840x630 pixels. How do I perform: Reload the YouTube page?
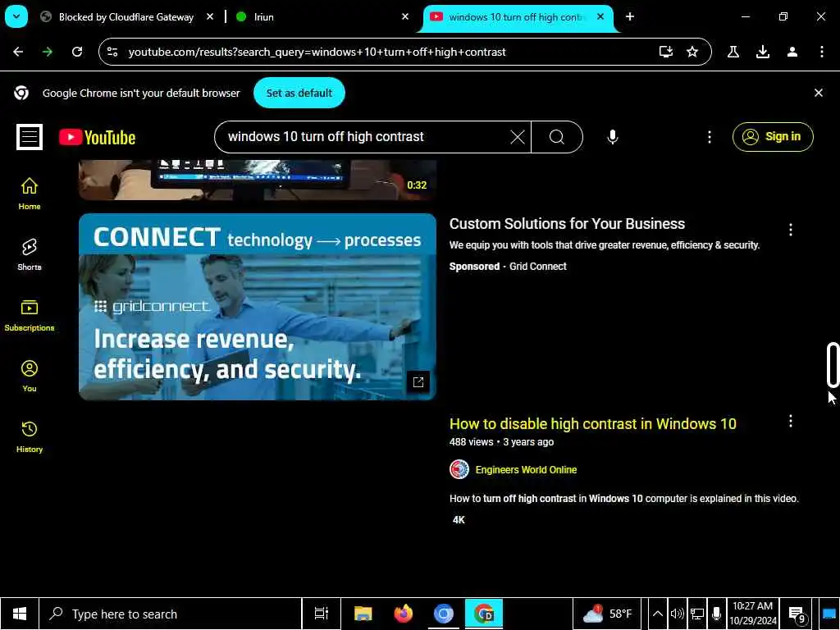77,52
